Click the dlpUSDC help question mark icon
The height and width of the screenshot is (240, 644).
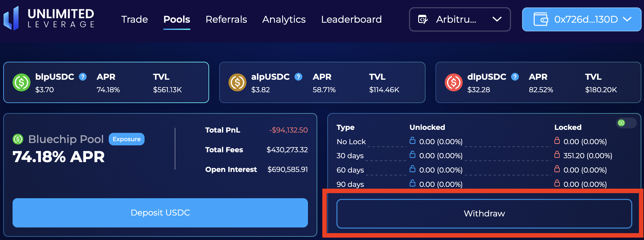pos(515,77)
